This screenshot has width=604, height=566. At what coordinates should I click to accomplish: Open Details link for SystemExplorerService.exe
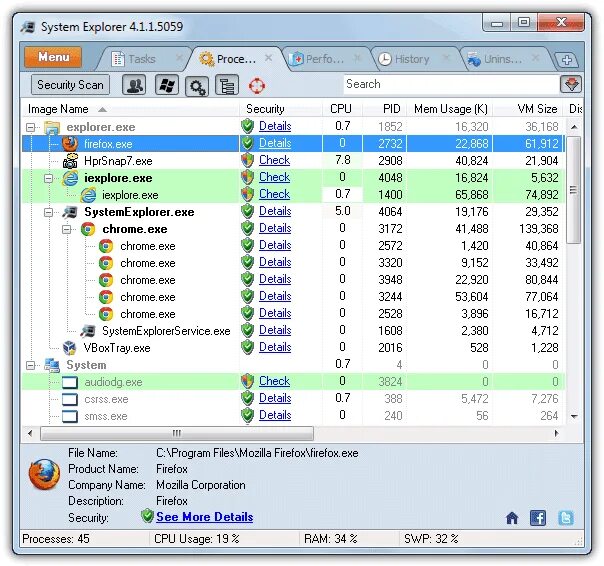point(275,330)
